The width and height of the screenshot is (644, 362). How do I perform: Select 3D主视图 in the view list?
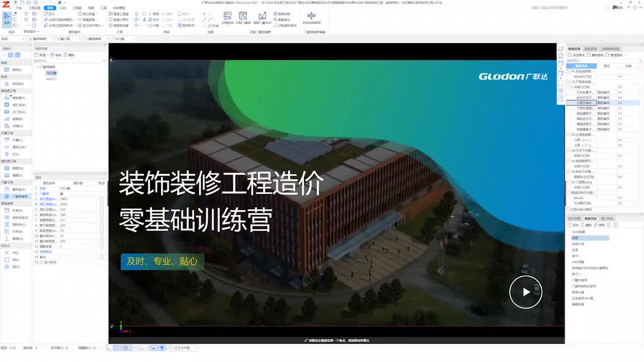tap(579, 232)
